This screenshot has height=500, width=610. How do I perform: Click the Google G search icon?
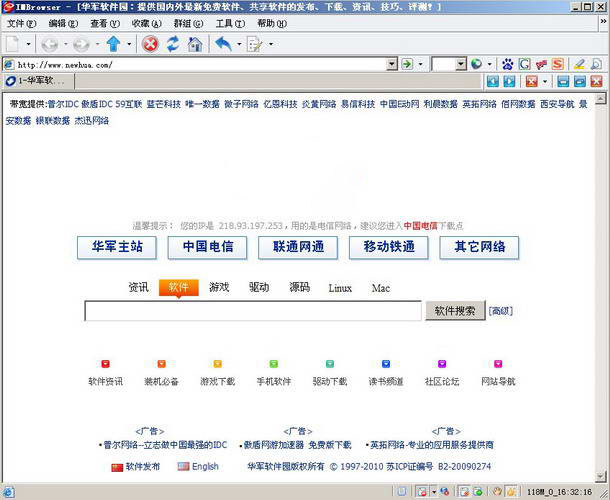(524, 64)
